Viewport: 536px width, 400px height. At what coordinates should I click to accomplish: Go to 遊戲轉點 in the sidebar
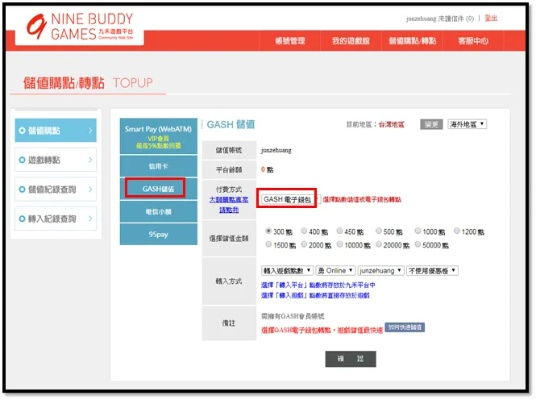pos(56,160)
